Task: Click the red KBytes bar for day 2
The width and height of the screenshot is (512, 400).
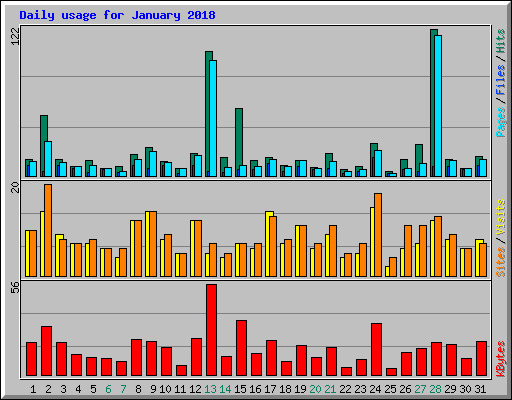Action: (x=46, y=351)
